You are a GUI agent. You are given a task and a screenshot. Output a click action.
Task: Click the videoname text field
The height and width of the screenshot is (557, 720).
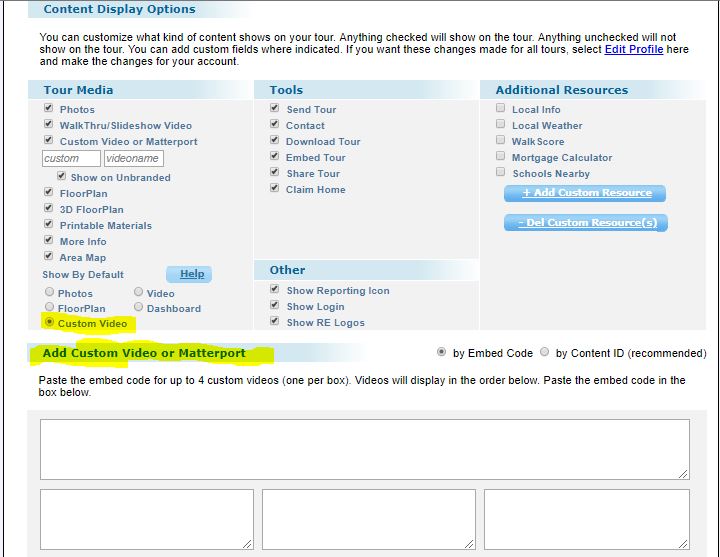click(133, 158)
